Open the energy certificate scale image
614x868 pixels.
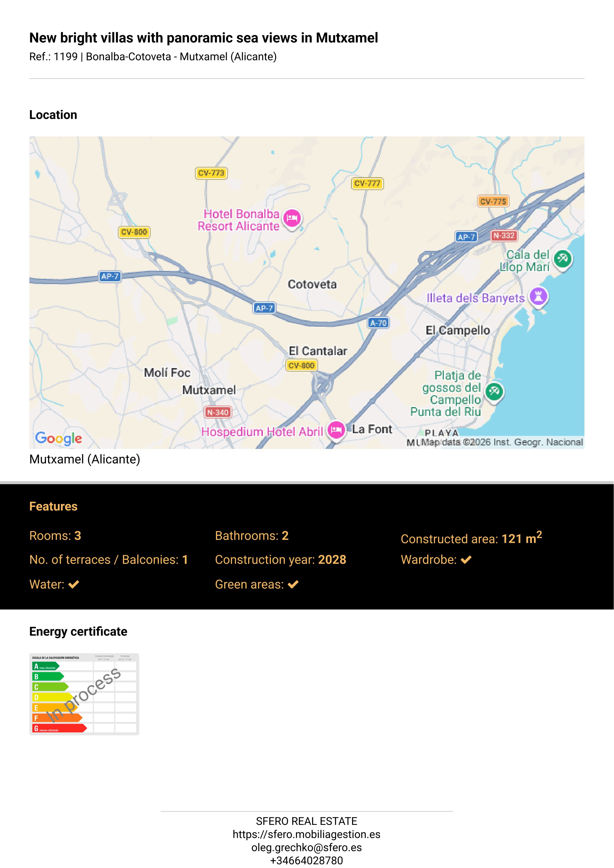[84, 694]
